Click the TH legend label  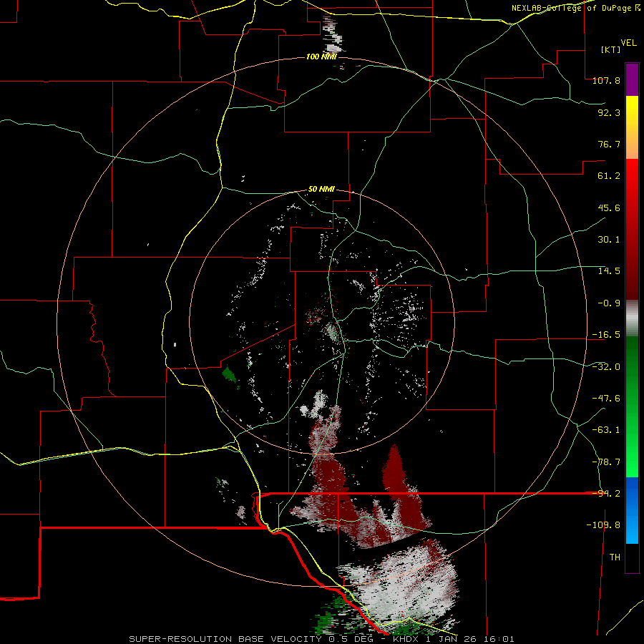coord(615,557)
